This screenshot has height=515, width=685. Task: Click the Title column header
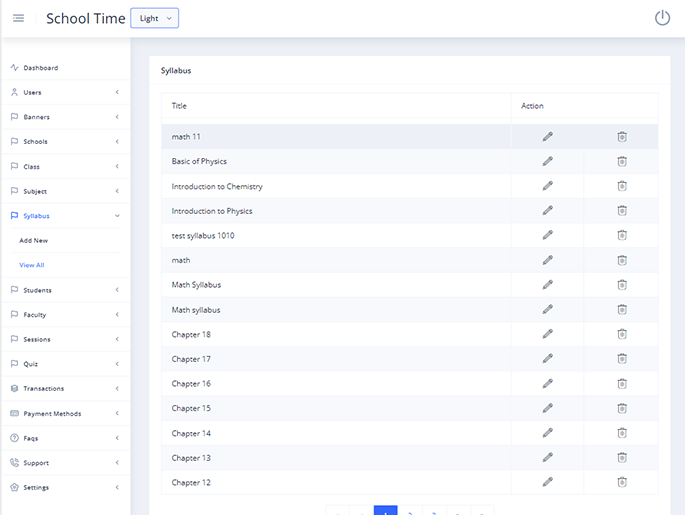click(x=179, y=106)
